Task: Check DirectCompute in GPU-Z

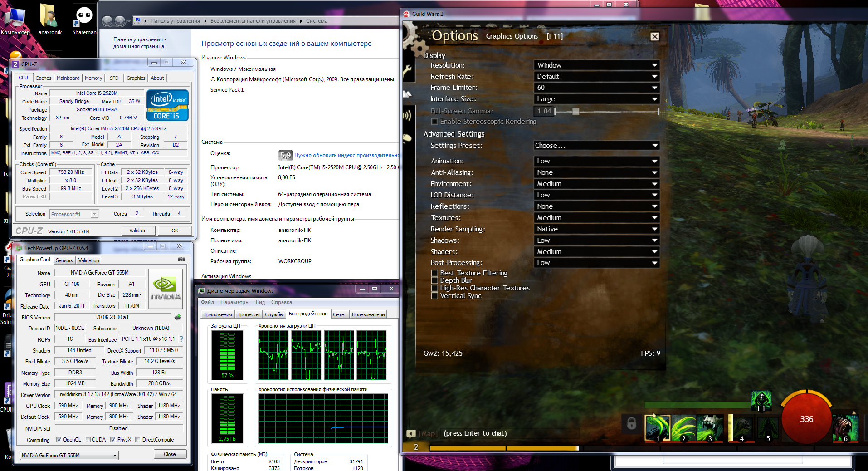Action: coord(138,440)
